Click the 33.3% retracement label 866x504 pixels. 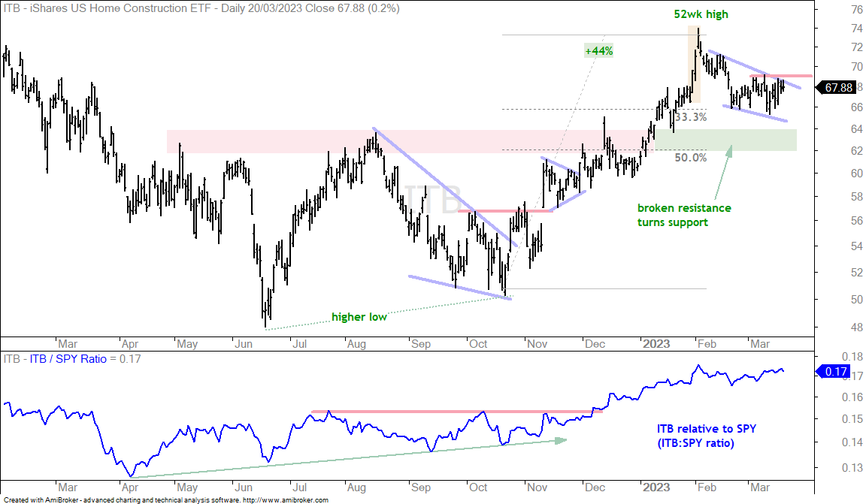[x=690, y=117]
